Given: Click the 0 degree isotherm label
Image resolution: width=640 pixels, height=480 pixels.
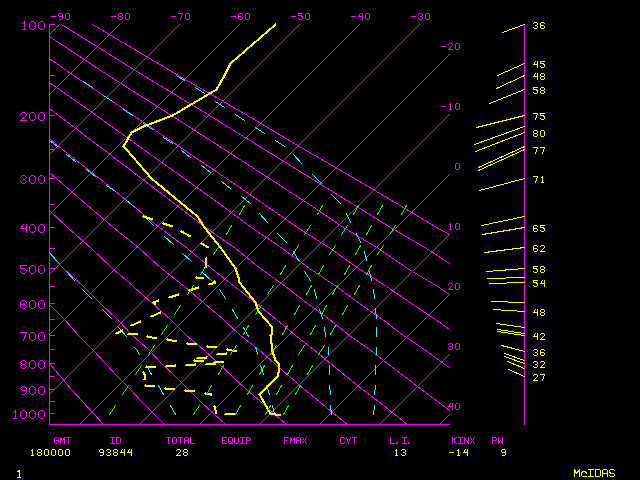Looking at the screenshot, I should coord(457,167).
